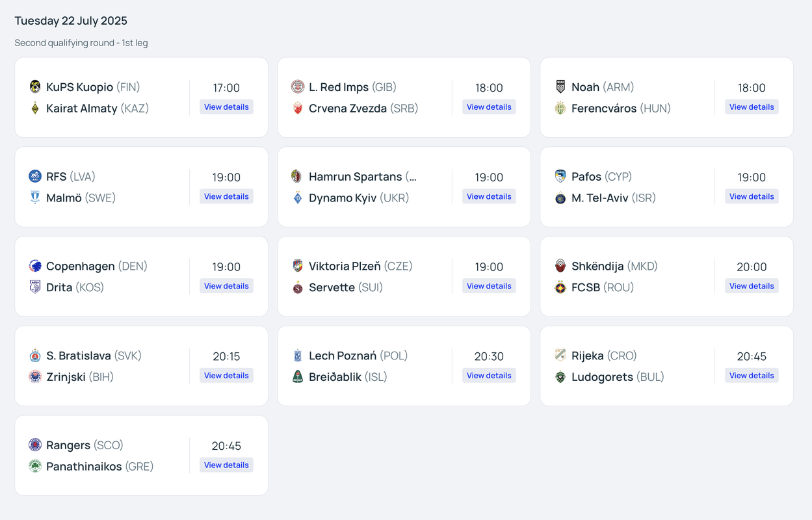The height and width of the screenshot is (520, 812).
Task: Click the Rangers team name
Action: [x=68, y=446]
